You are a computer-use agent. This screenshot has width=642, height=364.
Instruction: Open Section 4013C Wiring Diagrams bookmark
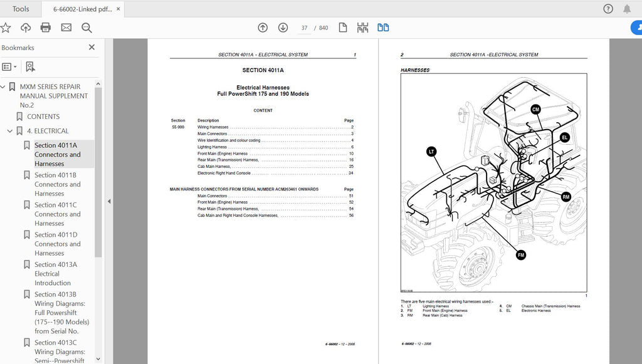click(60, 351)
